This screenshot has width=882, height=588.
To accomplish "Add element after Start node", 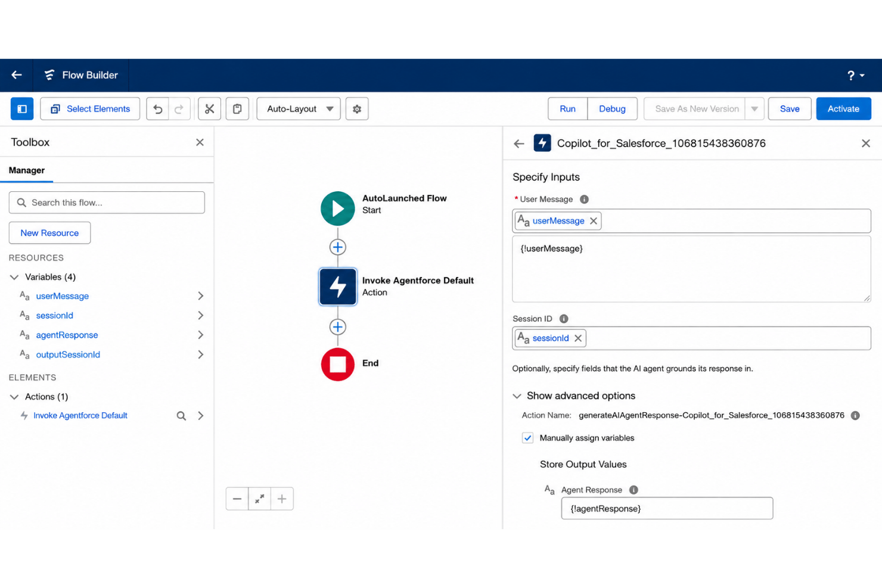I will click(x=338, y=247).
